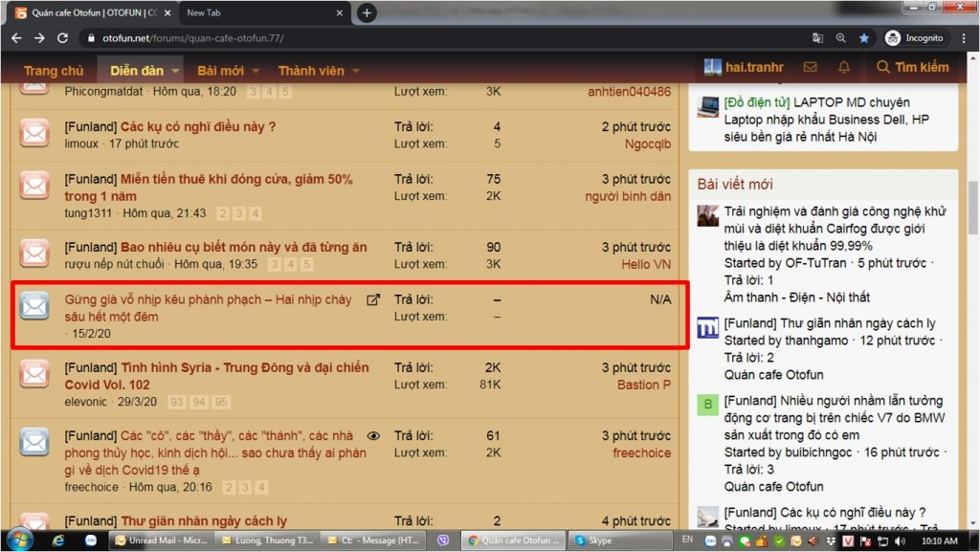Toggle the watched eye icon on freechoice thread
The height and width of the screenshot is (552, 980).
pos(373,436)
